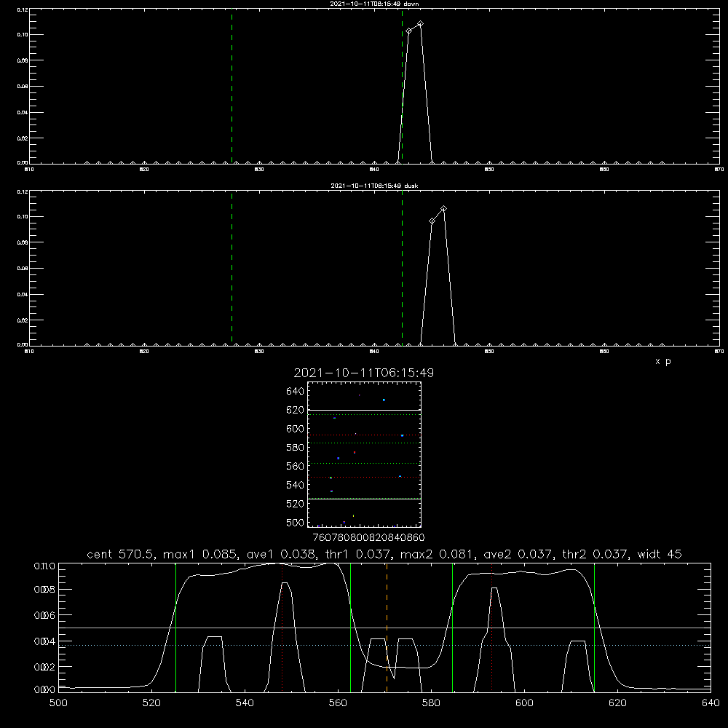The image size is (728, 728).
Task: Click the yellow dot near 507 in small image
Action: 353,516
